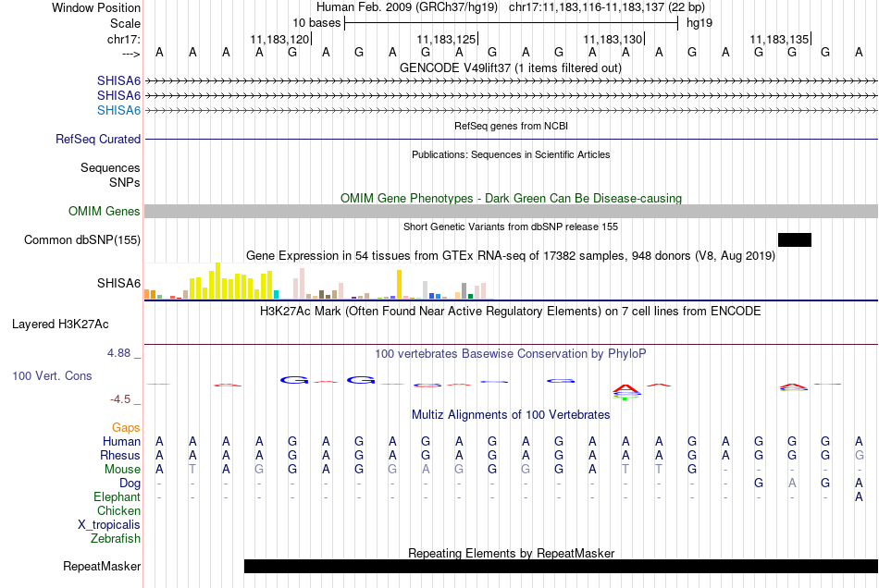The height and width of the screenshot is (588, 879).
Task: Click the 100 Vert. Cons label
Action: click(x=52, y=375)
